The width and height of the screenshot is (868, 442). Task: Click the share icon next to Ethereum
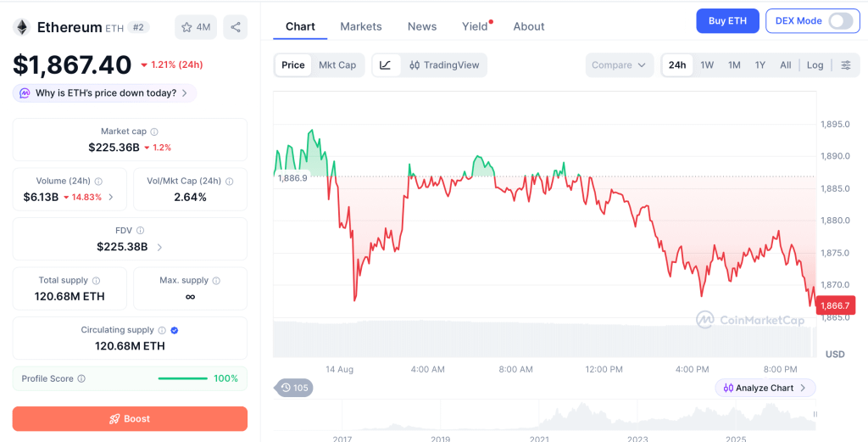(x=236, y=27)
